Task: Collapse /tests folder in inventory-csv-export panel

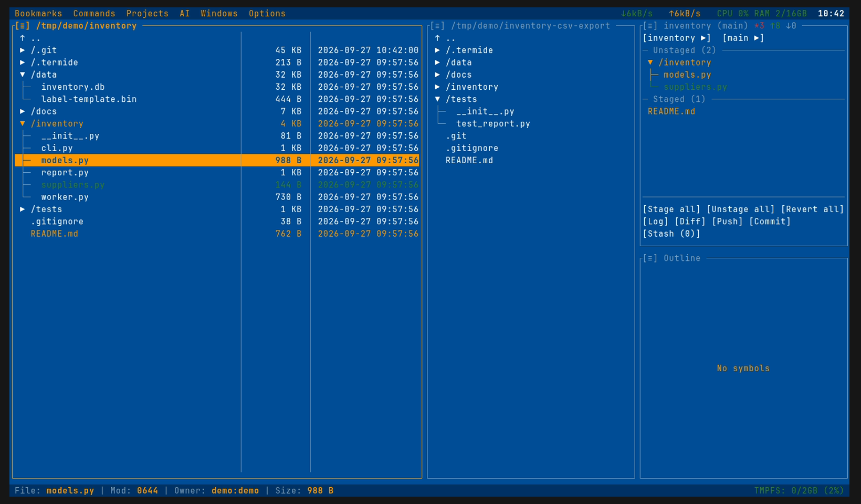Action: [437, 99]
